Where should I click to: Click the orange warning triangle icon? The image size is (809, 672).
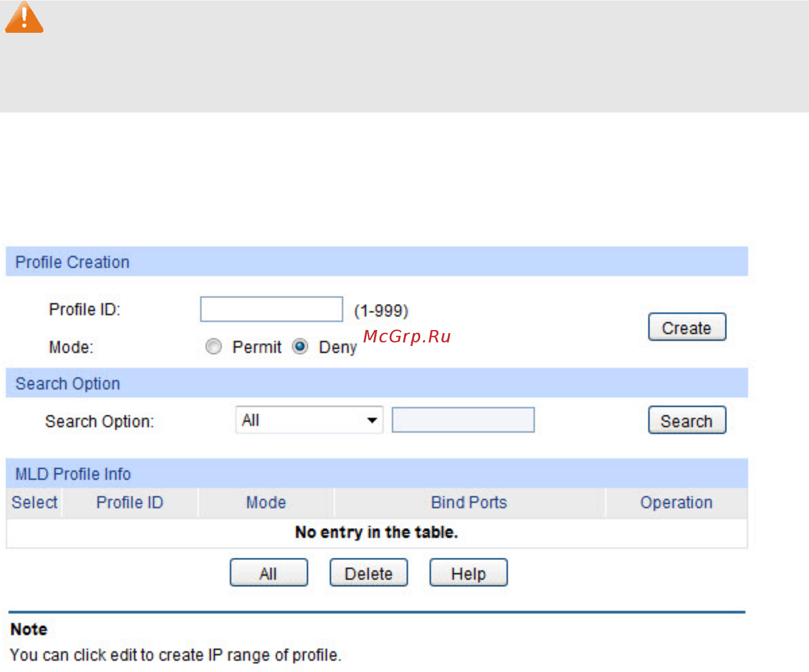coord(24,17)
